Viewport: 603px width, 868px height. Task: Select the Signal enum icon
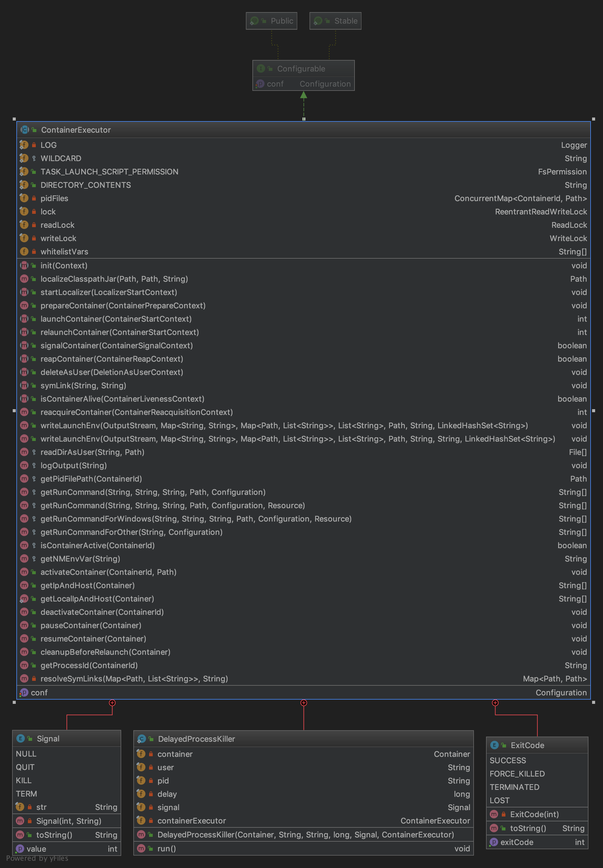click(21, 738)
